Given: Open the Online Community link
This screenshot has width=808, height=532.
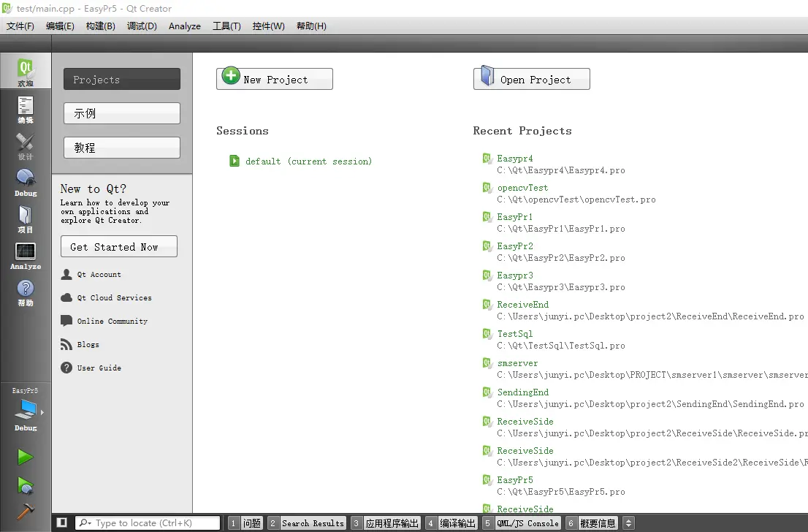Looking at the screenshot, I should (x=113, y=321).
